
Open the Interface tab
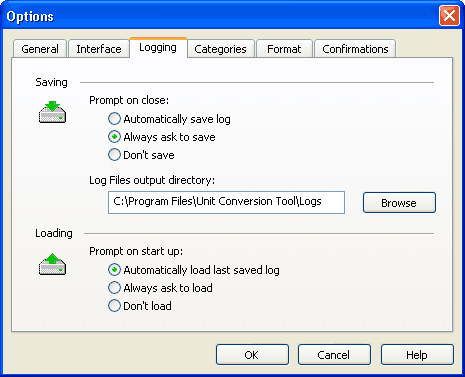point(99,49)
